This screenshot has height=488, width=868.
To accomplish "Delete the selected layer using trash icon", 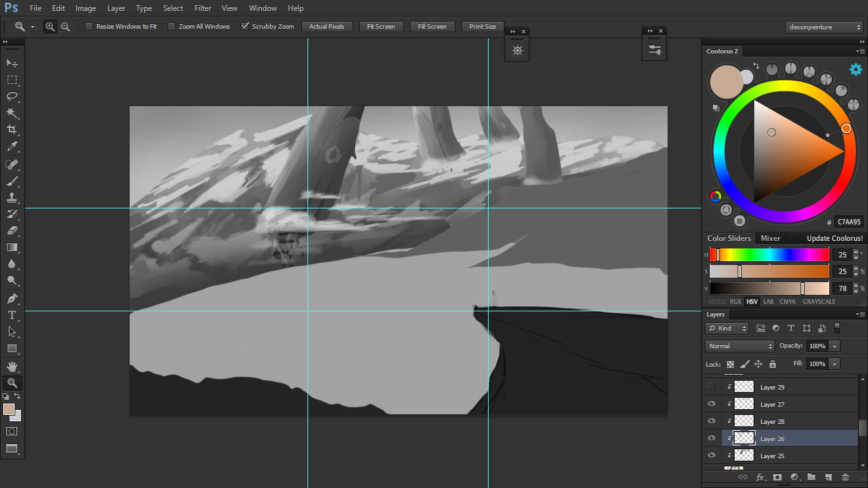I will (x=845, y=477).
